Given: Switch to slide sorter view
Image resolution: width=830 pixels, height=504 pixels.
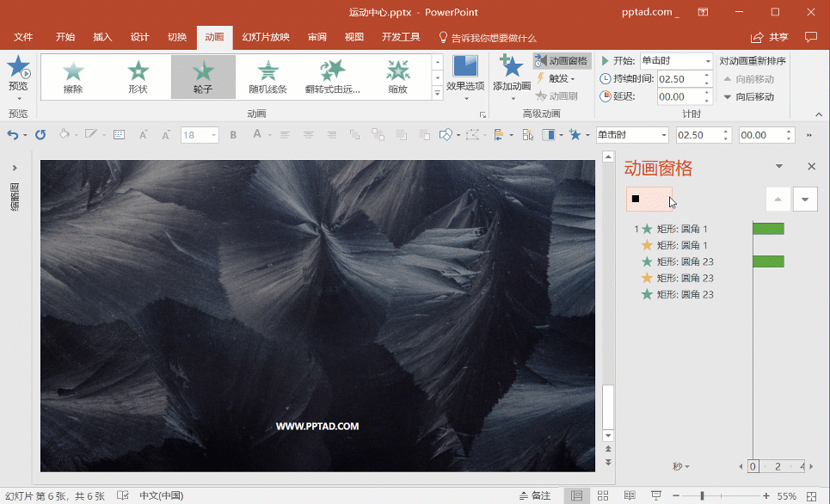Looking at the screenshot, I should pyautogui.click(x=603, y=495).
